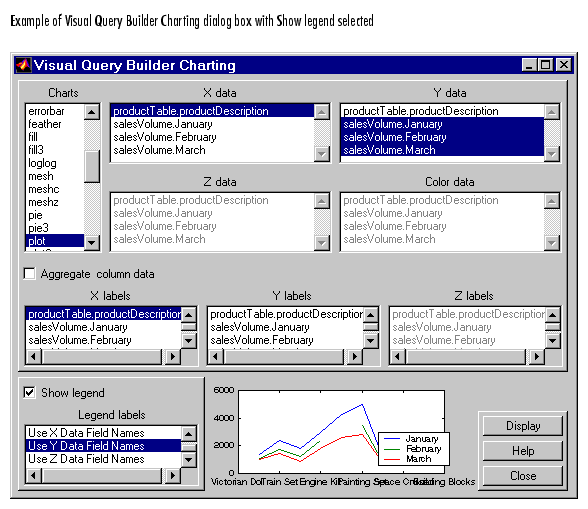Click Charts list scroll up arrow
The width and height of the screenshot is (588, 509).
(x=92, y=112)
